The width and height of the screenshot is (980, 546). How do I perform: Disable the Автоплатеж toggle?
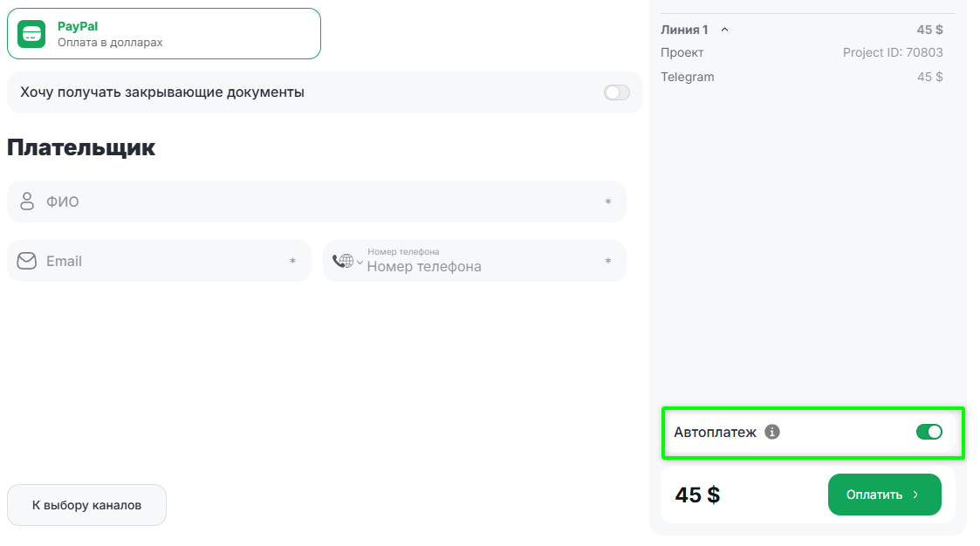[x=929, y=432]
